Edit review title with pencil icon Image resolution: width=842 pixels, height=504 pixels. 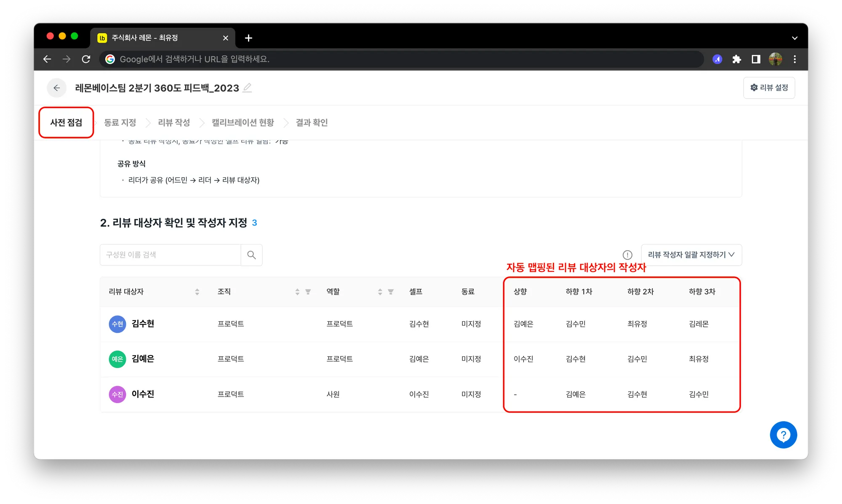[248, 88]
